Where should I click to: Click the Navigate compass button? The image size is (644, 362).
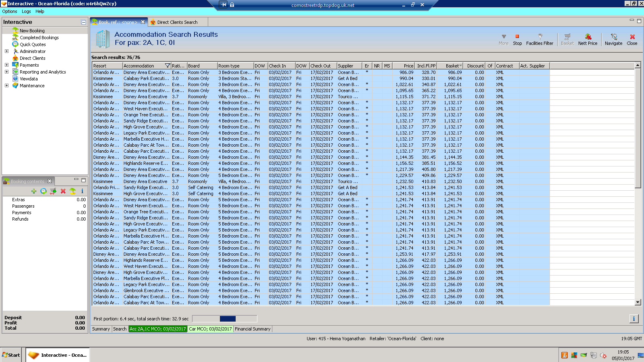[613, 40]
